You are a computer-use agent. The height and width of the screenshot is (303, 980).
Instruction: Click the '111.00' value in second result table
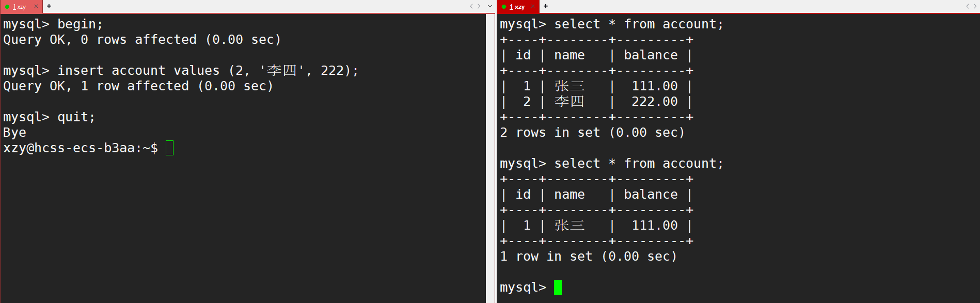pyautogui.click(x=654, y=226)
